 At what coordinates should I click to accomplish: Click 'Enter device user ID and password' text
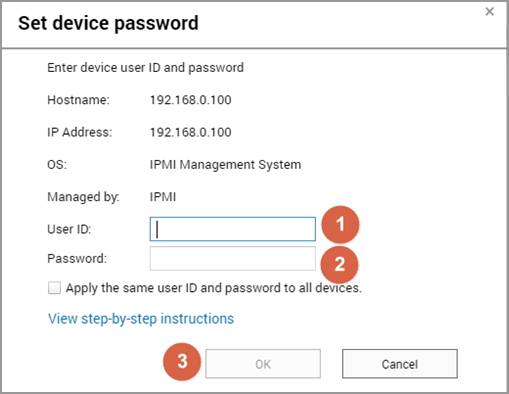coord(145,68)
